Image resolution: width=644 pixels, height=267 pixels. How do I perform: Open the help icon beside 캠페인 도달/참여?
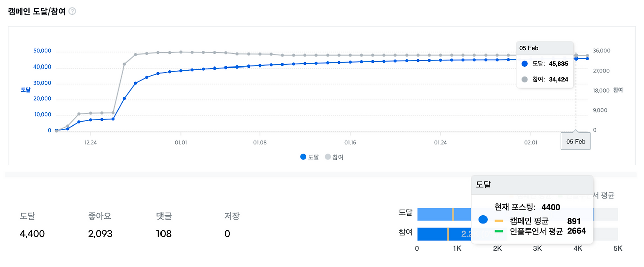[x=72, y=11]
